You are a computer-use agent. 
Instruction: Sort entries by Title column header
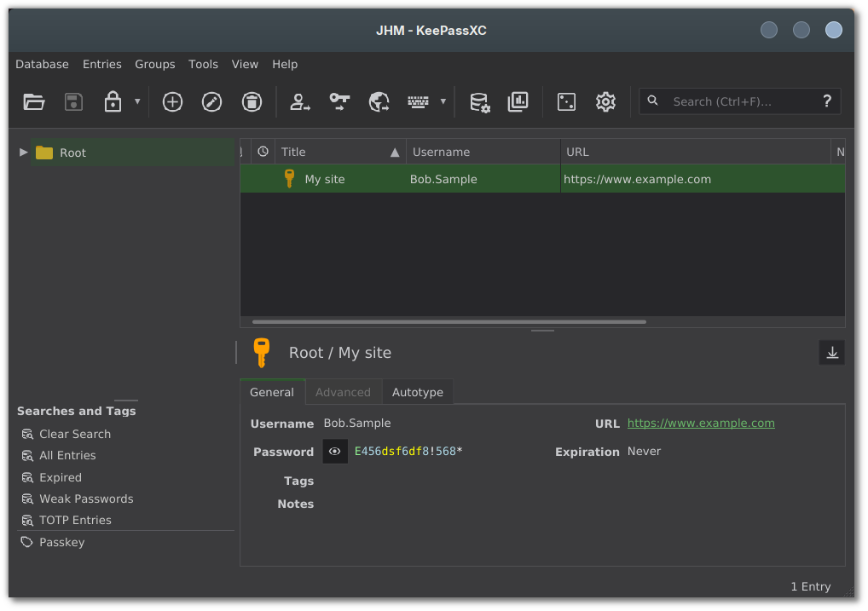pos(340,152)
